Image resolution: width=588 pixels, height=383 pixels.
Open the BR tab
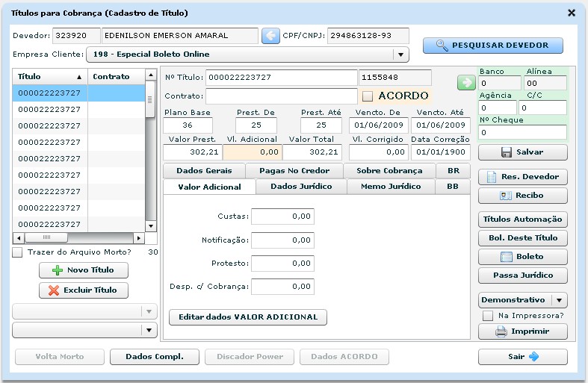pyautogui.click(x=454, y=171)
